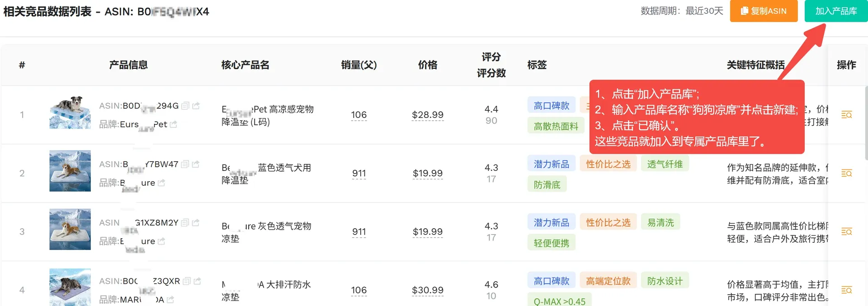Click rating 4.6 in row 4
This screenshot has width=868, height=306.
(x=491, y=284)
